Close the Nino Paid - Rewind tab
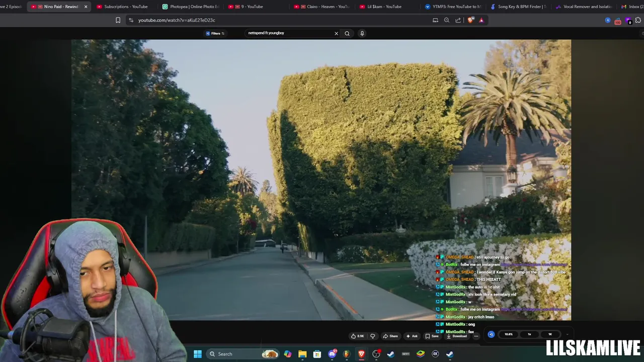This screenshot has width=644, height=362. [x=86, y=7]
